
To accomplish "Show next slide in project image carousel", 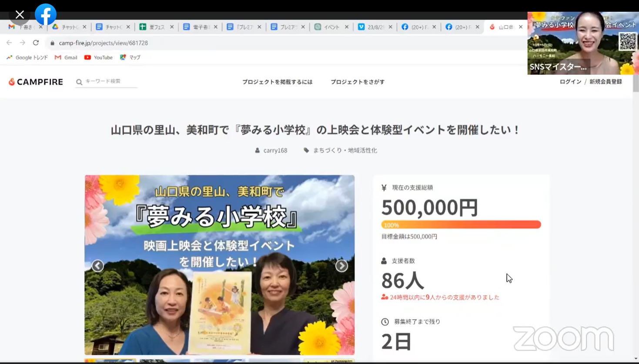I will click(x=341, y=266).
